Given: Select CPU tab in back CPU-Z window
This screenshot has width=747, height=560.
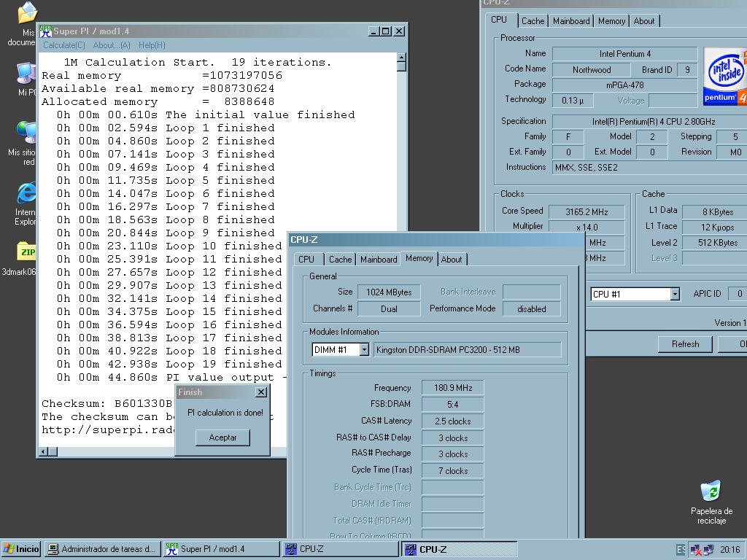Looking at the screenshot, I should tap(499, 20).
